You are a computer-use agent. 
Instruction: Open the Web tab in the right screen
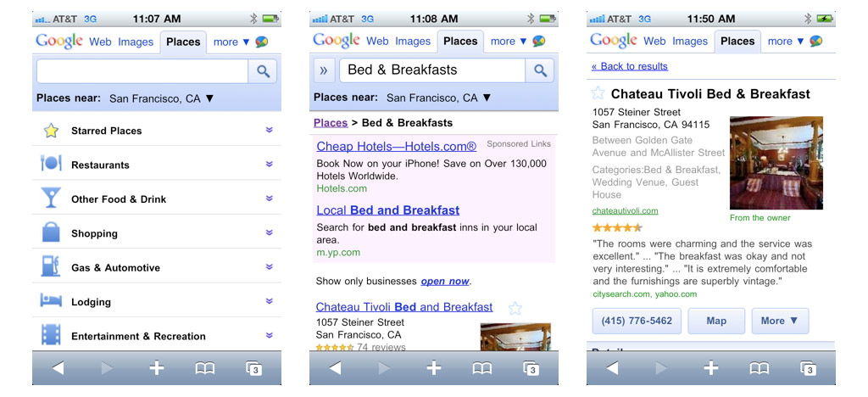coord(654,41)
